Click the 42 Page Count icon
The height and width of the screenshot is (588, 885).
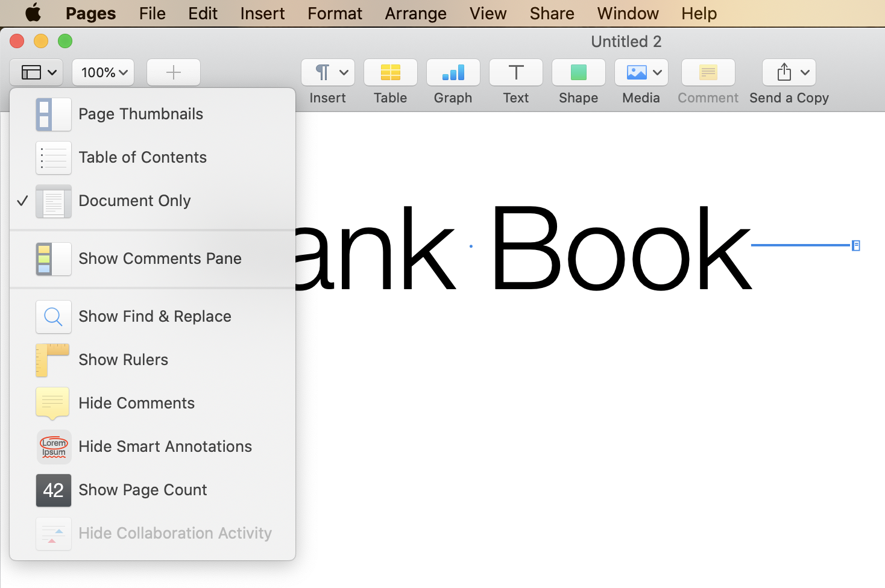click(x=53, y=490)
